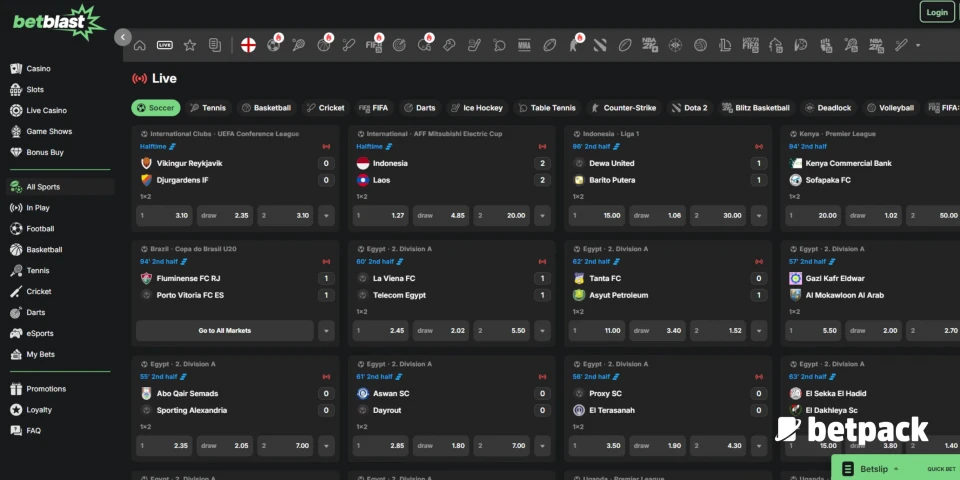This screenshot has width=960, height=480.
Task: Choose the Deadlock toolbar icon
Action: tap(675, 45)
